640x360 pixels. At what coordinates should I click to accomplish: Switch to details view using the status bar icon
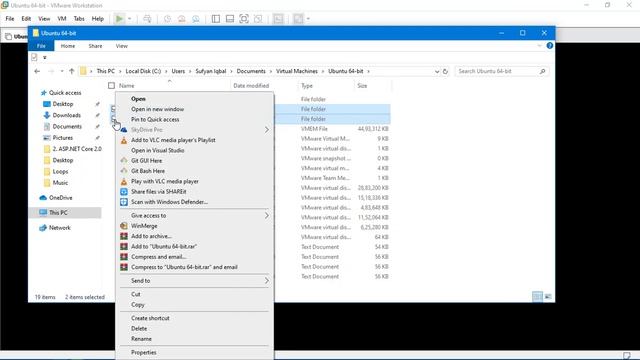(537, 297)
